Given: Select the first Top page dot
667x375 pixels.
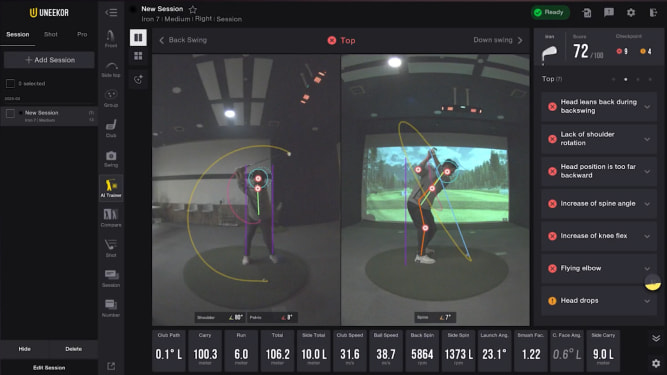Looking at the screenshot, I should (x=613, y=79).
